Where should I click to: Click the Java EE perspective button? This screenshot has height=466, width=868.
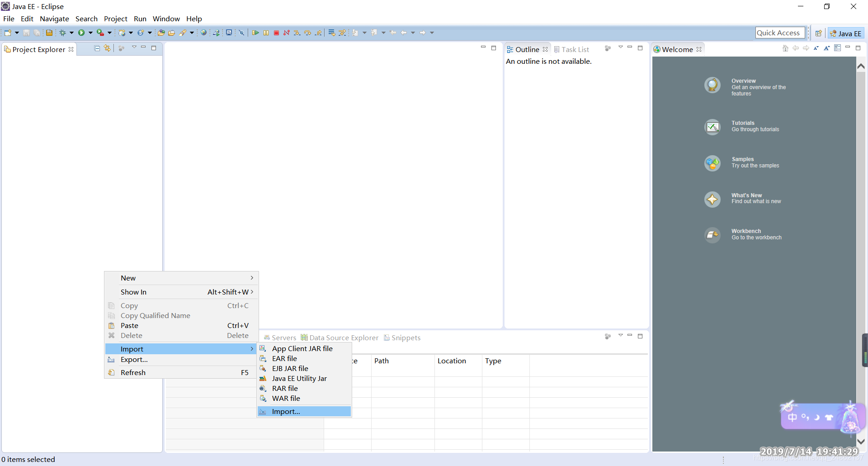[845, 33]
